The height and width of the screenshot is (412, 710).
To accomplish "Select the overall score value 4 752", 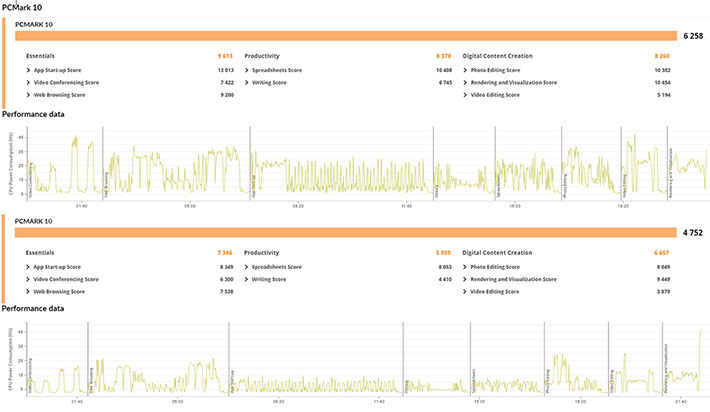I will point(693,233).
